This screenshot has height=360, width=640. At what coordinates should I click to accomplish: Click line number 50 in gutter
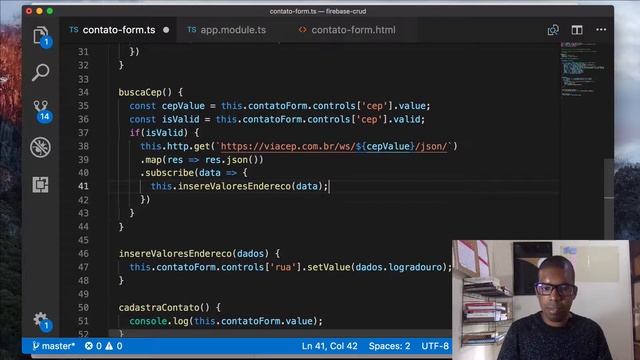[x=83, y=307]
